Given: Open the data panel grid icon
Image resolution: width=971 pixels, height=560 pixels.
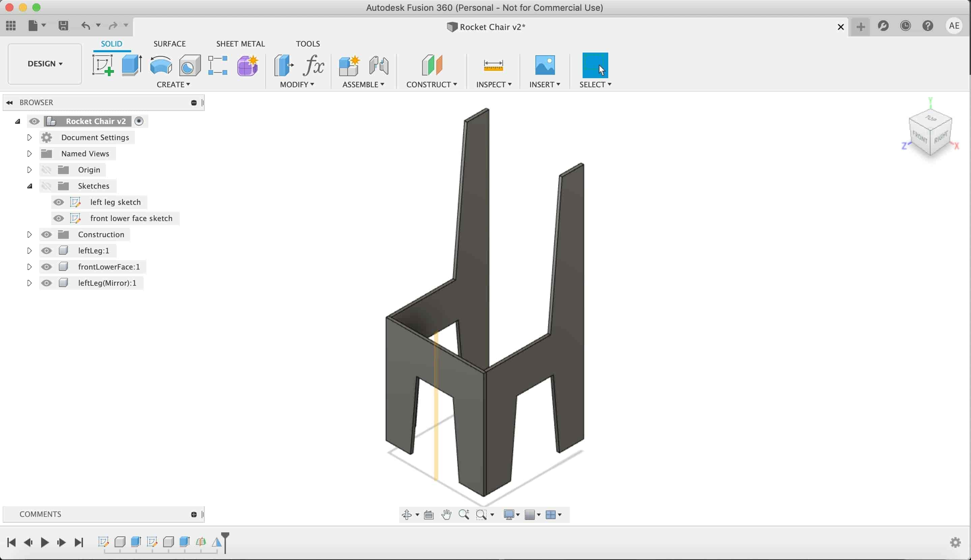Looking at the screenshot, I should [11, 26].
